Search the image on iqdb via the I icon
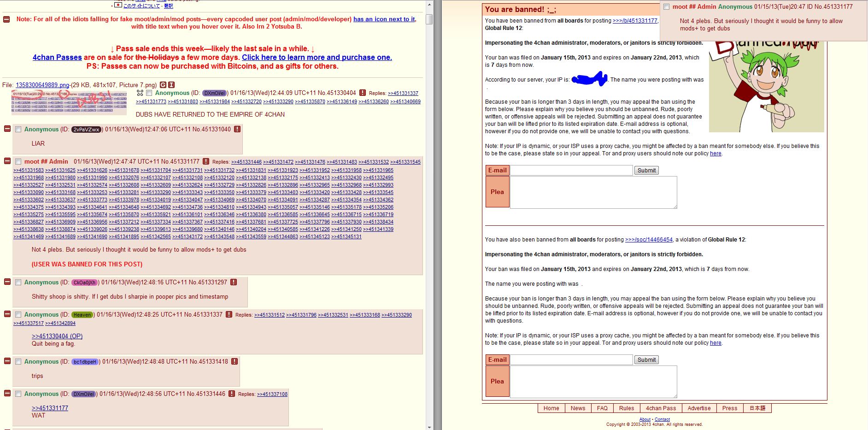868x430 pixels. pos(171,85)
